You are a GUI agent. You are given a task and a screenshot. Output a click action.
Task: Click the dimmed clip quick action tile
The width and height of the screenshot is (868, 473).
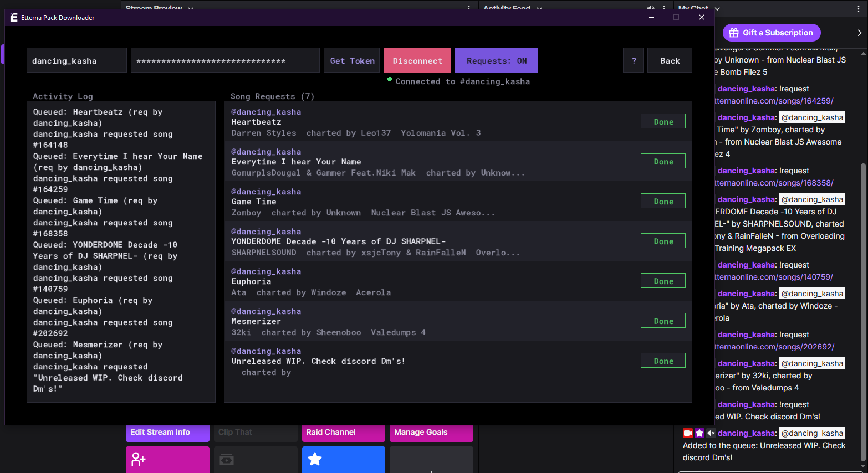tap(256, 460)
